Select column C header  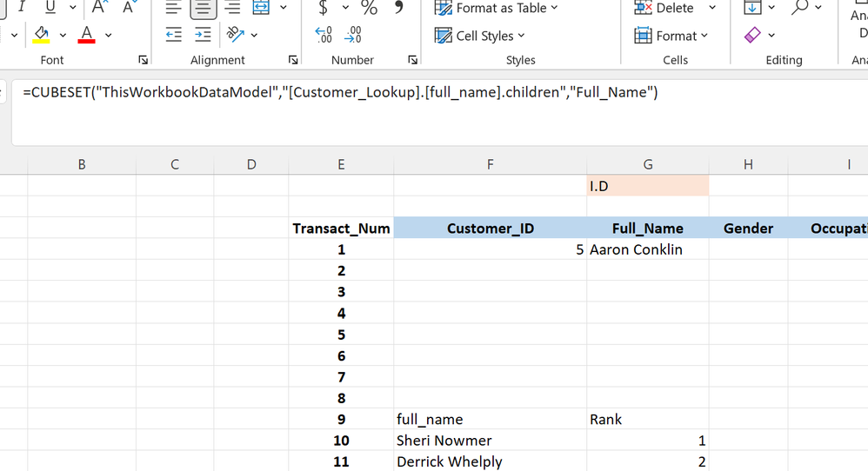[175, 164]
